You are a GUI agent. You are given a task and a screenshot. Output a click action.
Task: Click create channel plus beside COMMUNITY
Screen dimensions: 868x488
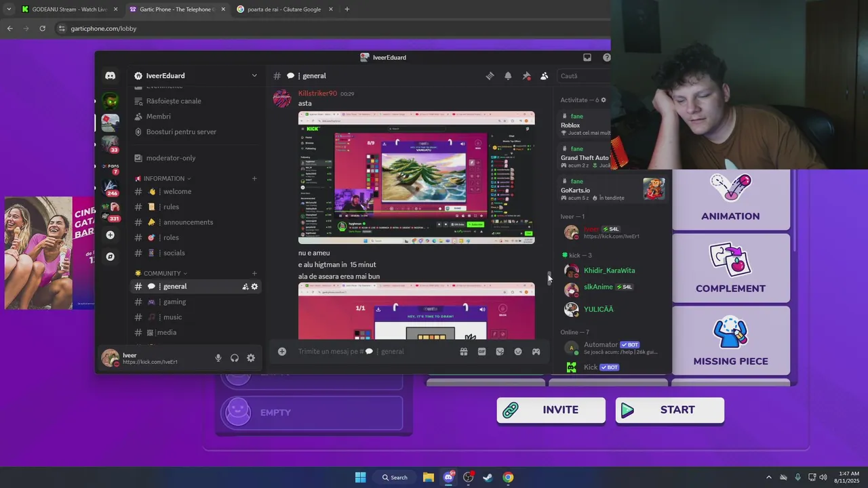254,273
